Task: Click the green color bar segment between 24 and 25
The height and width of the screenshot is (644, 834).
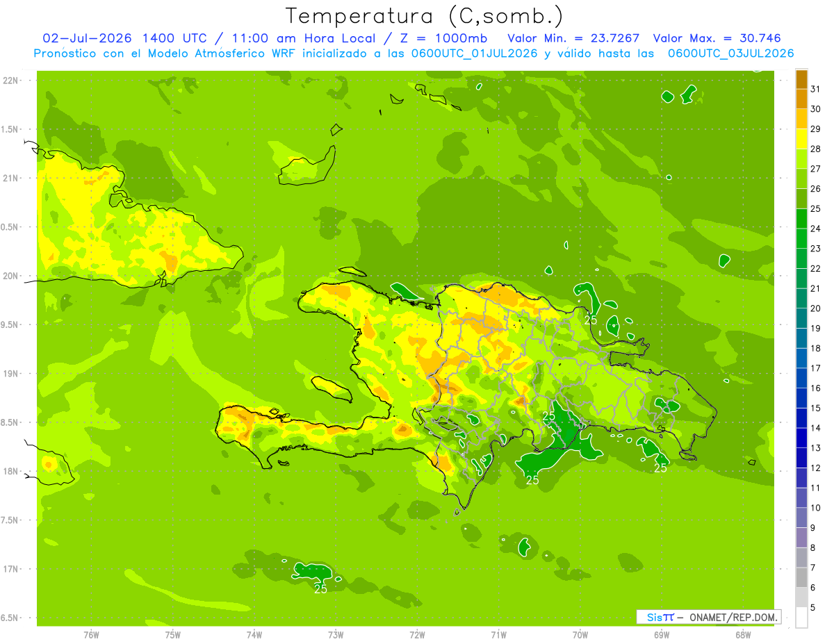Action: (x=801, y=218)
